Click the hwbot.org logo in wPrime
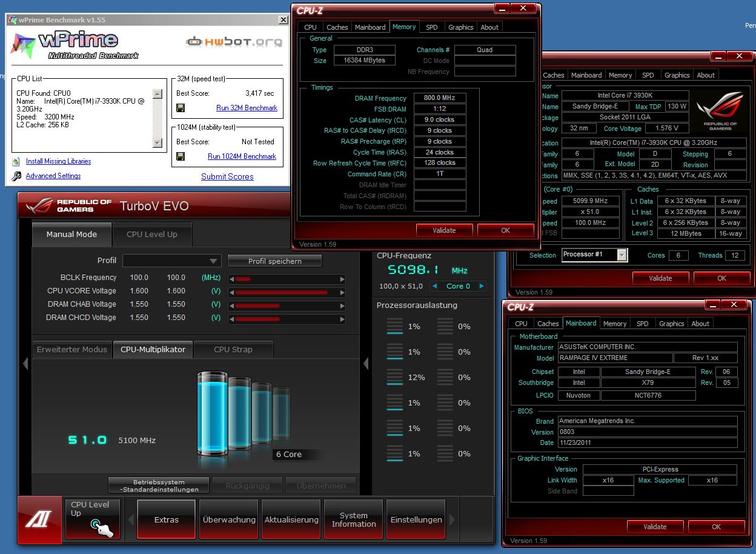 pos(234,42)
